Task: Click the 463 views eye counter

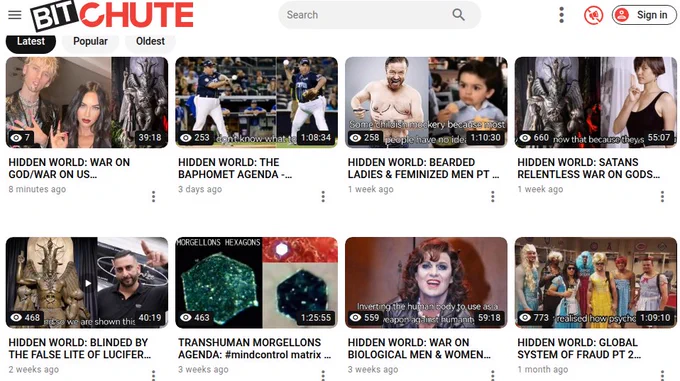Action: point(195,318)
